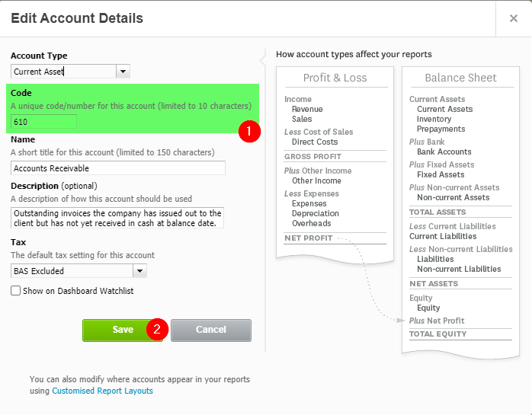This screenshot has height=415, width=532.
Task: Click the Name field containing Accounts Receivable
Action: point(118,168)
